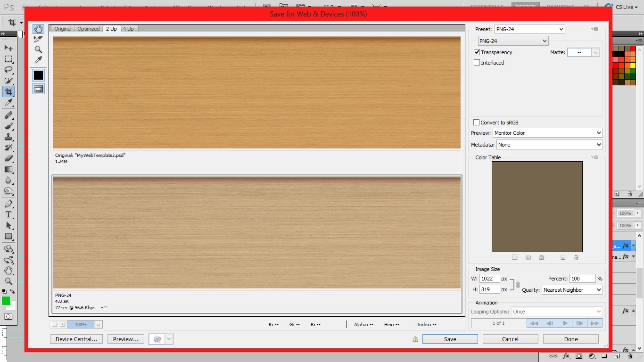Select Photoshop 3D Rotate tool
644x362 pixels.
[x=8, y=249]
